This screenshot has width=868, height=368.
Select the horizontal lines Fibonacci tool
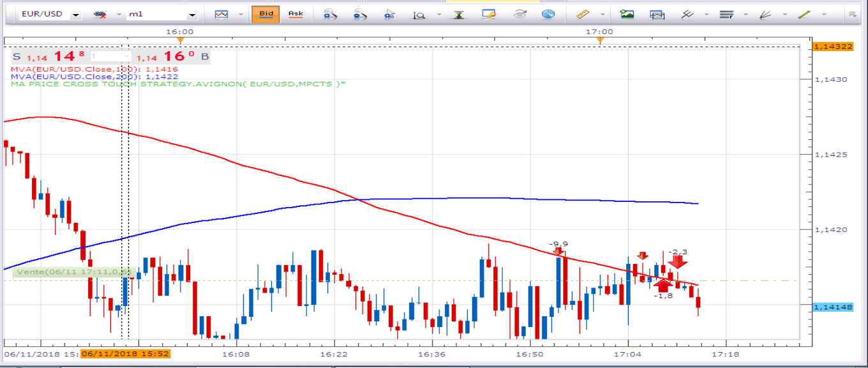tap(725, 14)
